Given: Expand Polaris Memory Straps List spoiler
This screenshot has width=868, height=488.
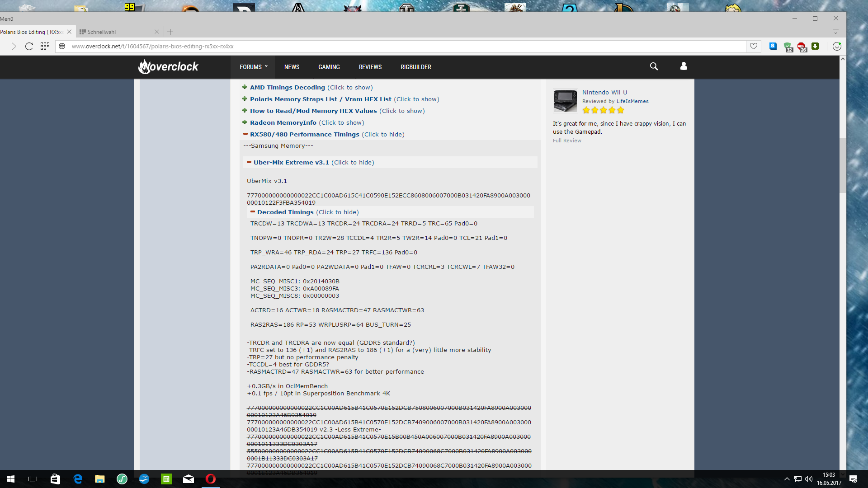Looking at the screenshot, I should click(320, 99).
